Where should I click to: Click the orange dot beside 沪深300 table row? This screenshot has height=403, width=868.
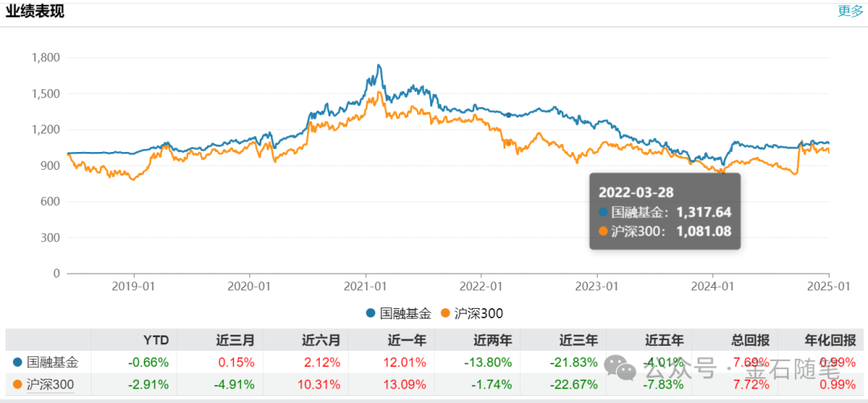coord(18,385)
